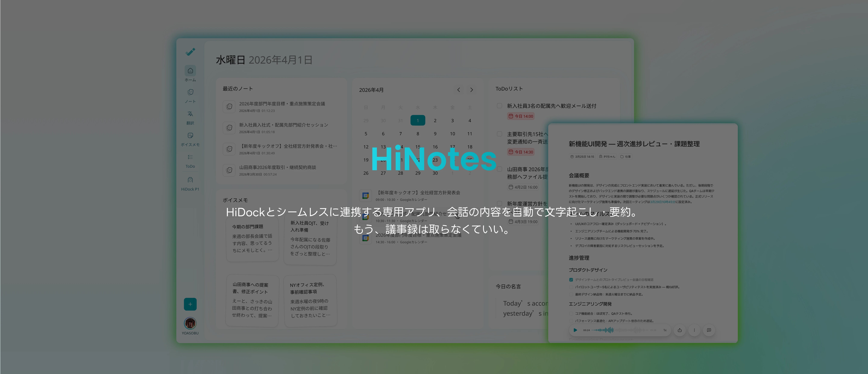The image size is (868, 374).
Task: Open HiDock P1 device icon
Action: tap(190, 180)
